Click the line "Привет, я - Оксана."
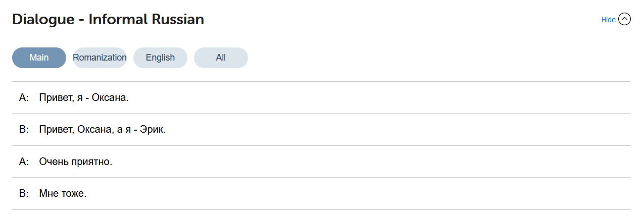Viewport: 644px width, 221px height. pyautogui.click(x=84, y=97)
